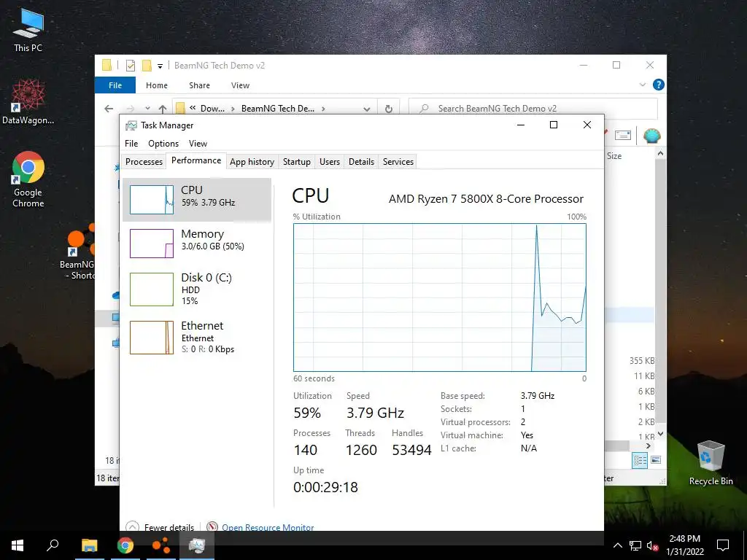Select CPU in performance sidebar
The image size is (747, 560).
coord(197,200)
